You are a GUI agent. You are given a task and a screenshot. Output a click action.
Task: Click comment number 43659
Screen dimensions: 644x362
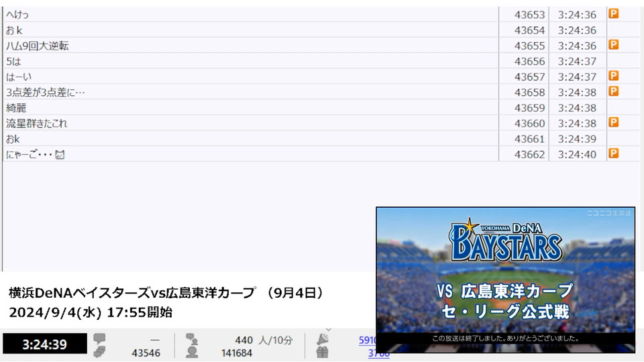click(529, 108)
